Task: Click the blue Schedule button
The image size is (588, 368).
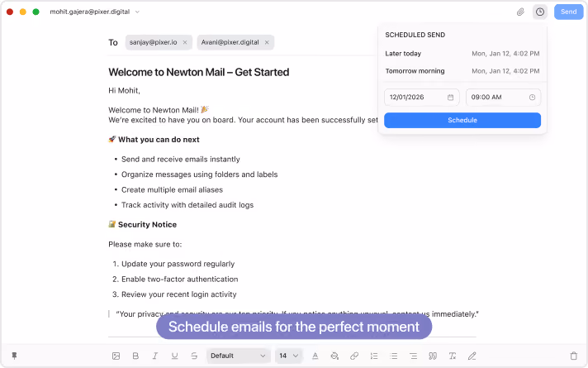Action: (x=462, y=120)
